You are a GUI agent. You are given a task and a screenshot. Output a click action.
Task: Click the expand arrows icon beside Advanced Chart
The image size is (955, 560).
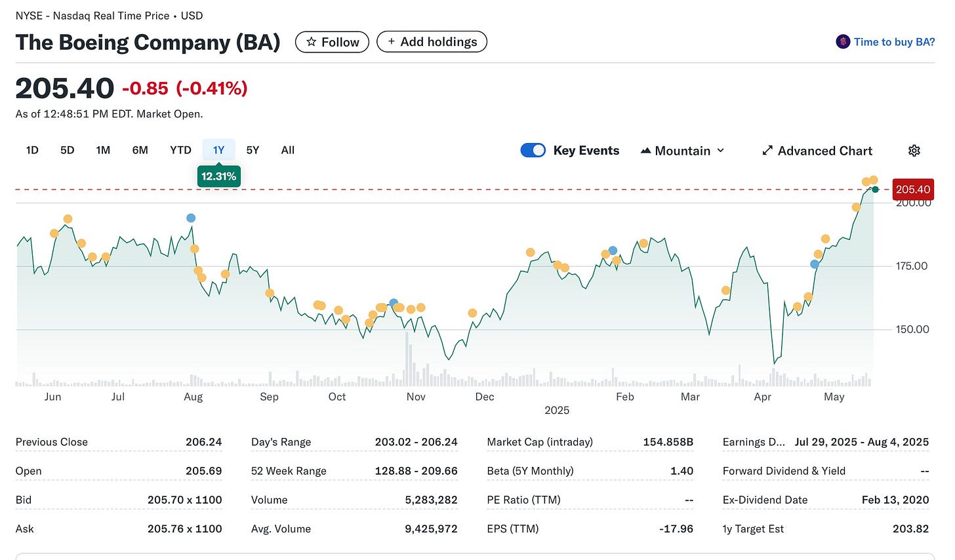pyautogui.click(x=767, y=151)
